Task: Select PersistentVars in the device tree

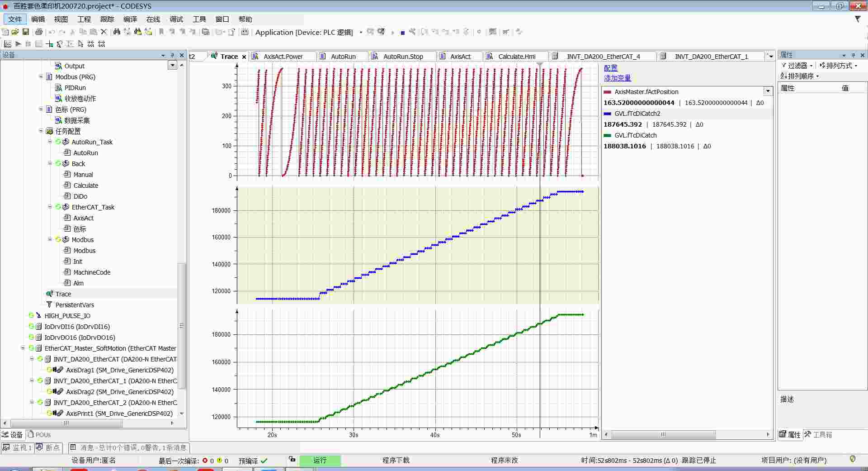Action: [x=75, y=305]
